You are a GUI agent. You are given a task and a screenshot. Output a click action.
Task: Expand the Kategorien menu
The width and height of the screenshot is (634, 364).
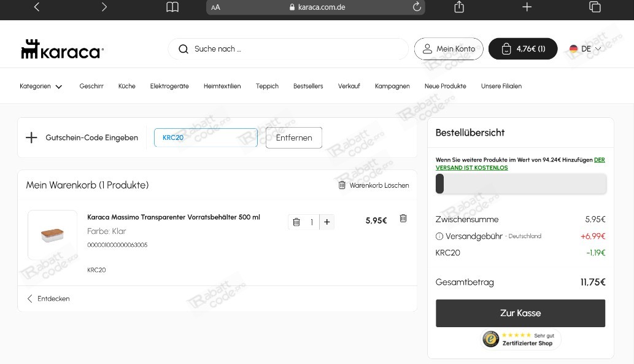coord(41,86)
